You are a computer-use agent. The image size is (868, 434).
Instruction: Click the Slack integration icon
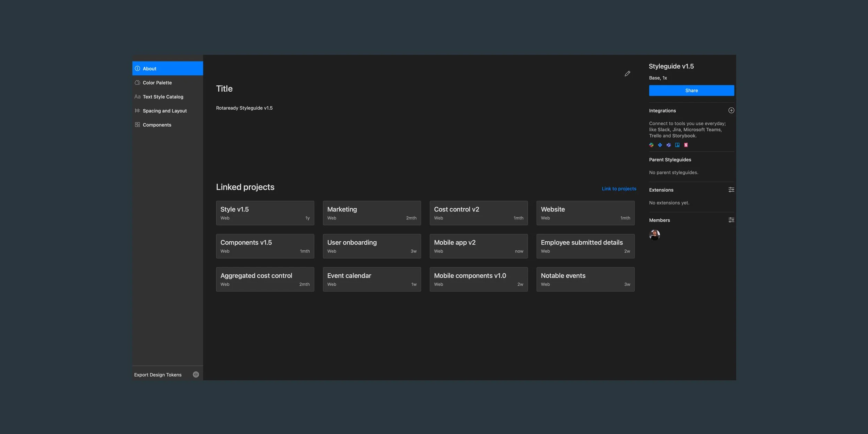tap(651, 145)
